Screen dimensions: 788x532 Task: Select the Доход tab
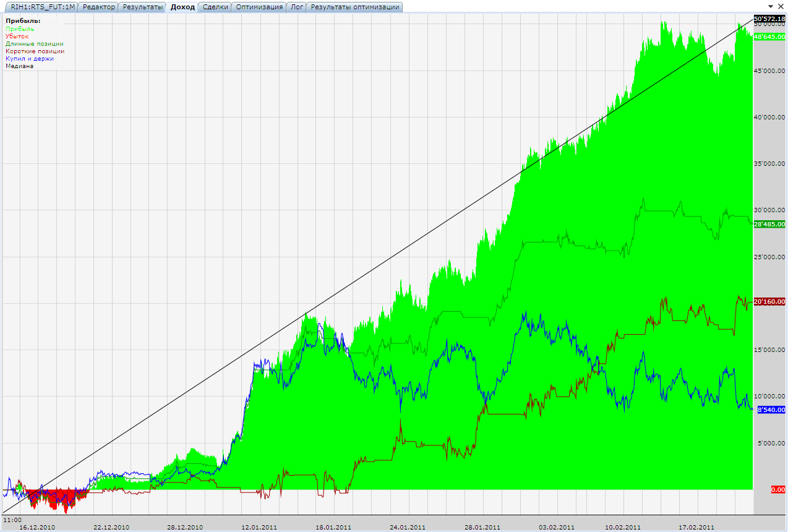click(182, 7)
